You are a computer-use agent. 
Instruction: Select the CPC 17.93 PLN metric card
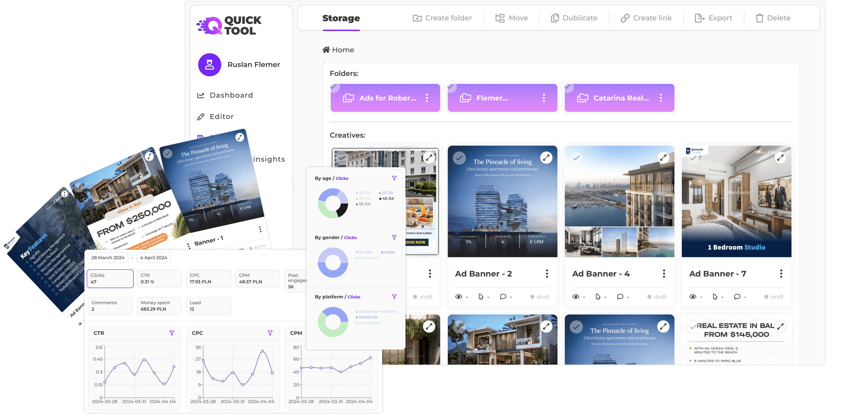208,279
